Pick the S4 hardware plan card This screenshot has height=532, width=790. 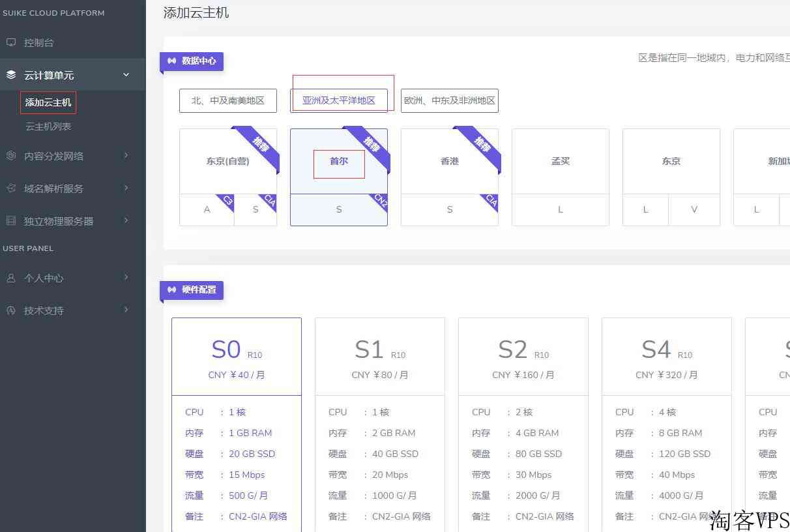(667, 424)
